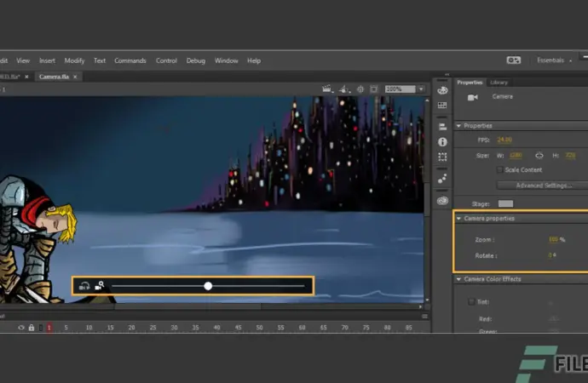The image size is (588, 383).
Task: Click the camera rotate icon on the stage
Action: pos(84,287)
